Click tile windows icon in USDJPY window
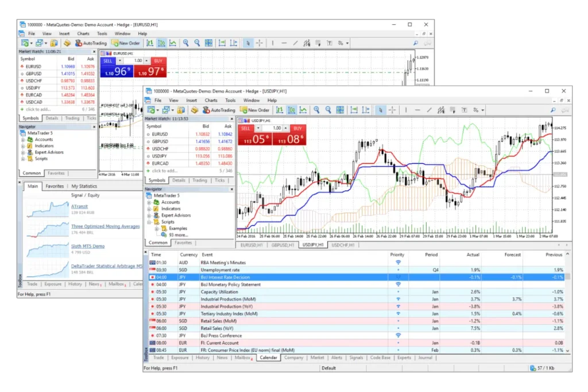588x392 pixels. pos(341,110)
